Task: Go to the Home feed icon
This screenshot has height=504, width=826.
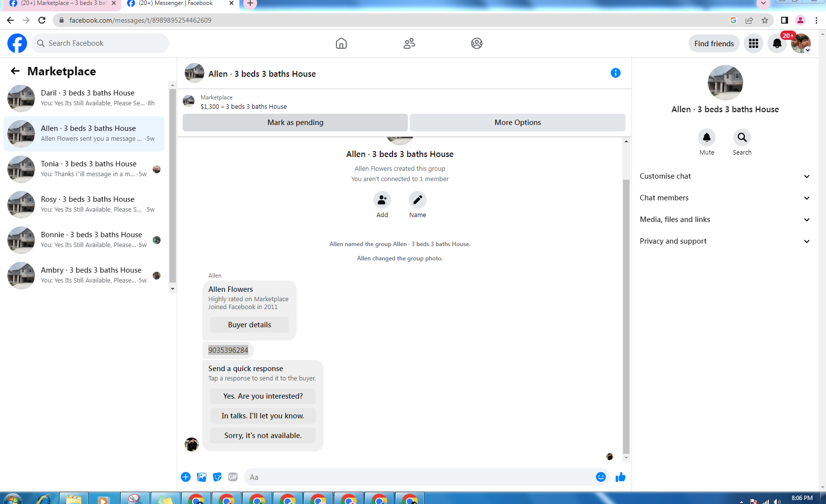Action: 341,43
